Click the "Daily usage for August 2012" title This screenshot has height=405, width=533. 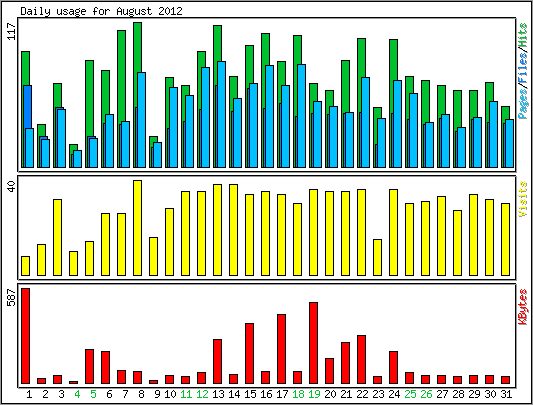click(101, 11)
